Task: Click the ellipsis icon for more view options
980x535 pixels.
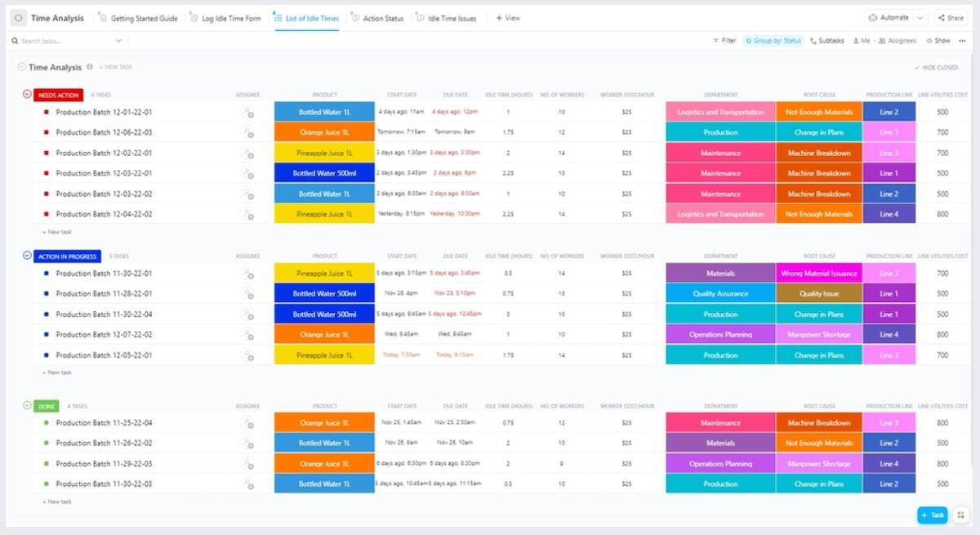Action: 964,40
